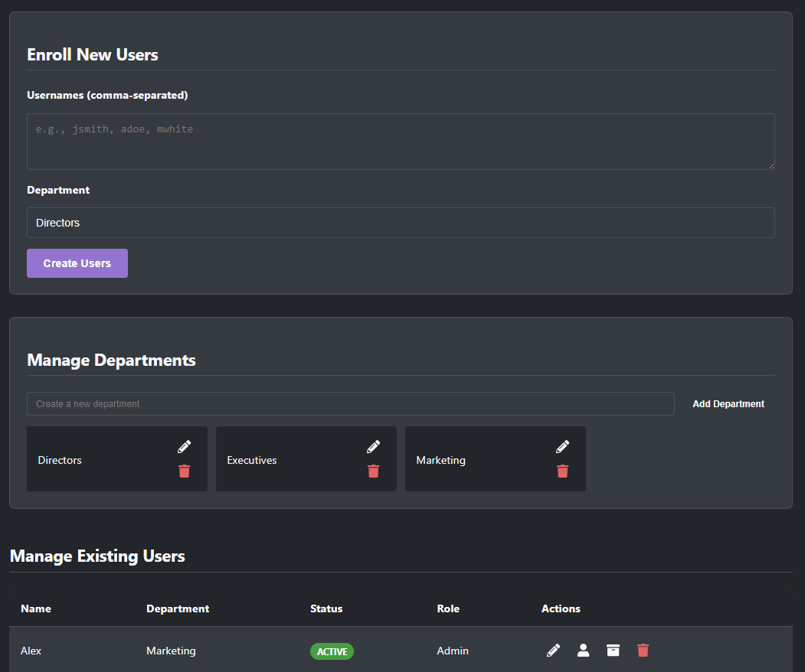Image resolution: width=805 pixels, height=672 pixels.
Task: Click the Add Department button
Action: point(728,403)
